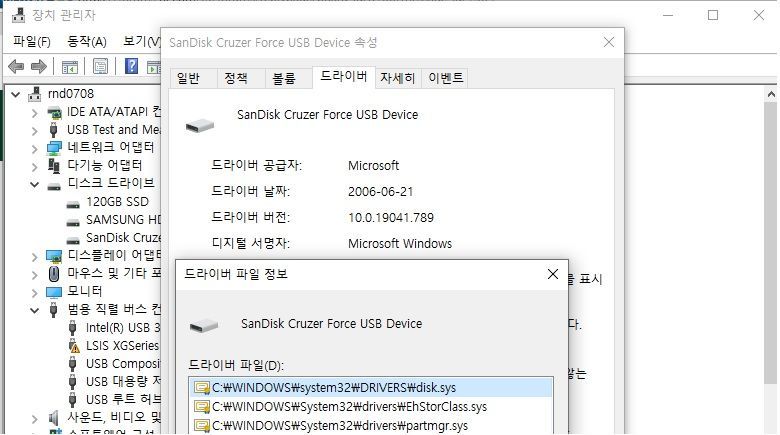Click the Forward arrow in Device Manager toolbar

point(38,66)
